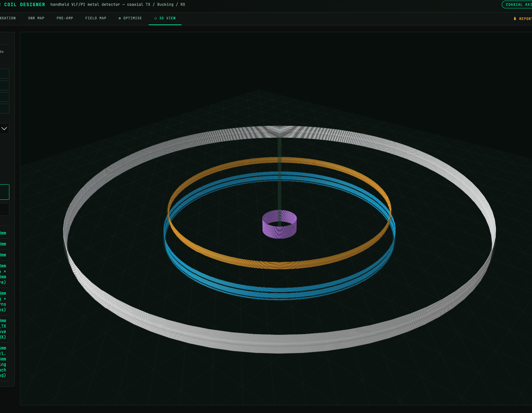
Task: Open the PRE-AMP tab
Action: [65, 18]
